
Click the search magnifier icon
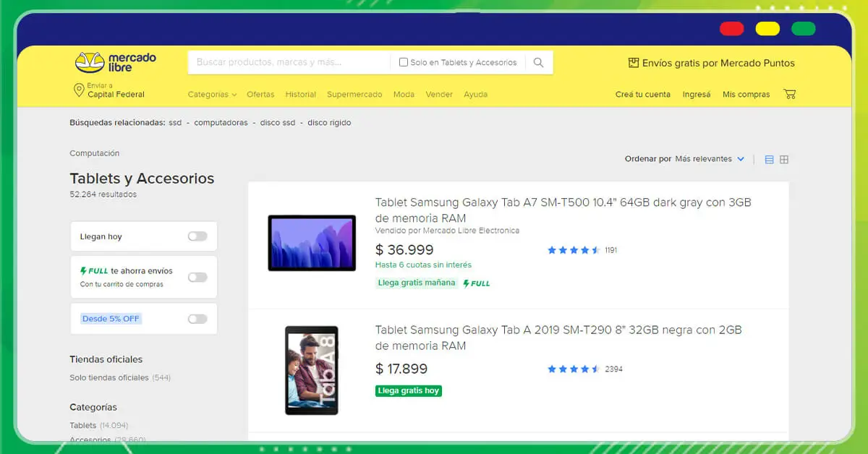click(x=538, y=62)
